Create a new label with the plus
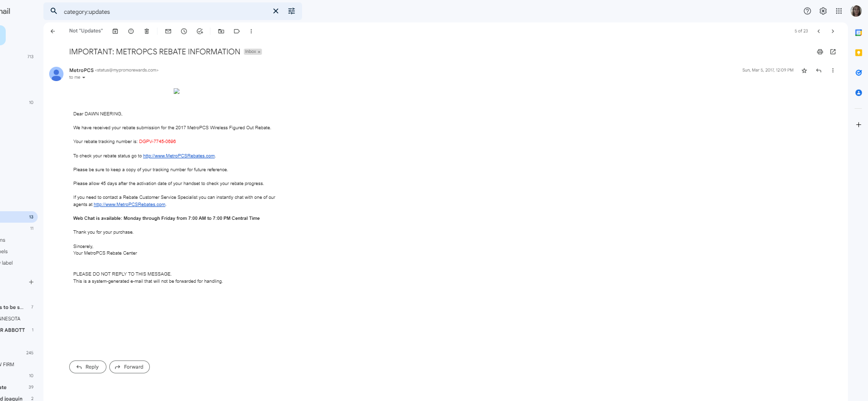 tap(31, 282)
